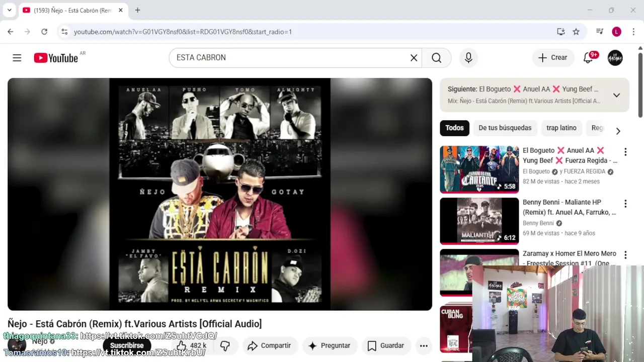
Task: Show more filter chips with arrow
Action: (x=618, y=131)
